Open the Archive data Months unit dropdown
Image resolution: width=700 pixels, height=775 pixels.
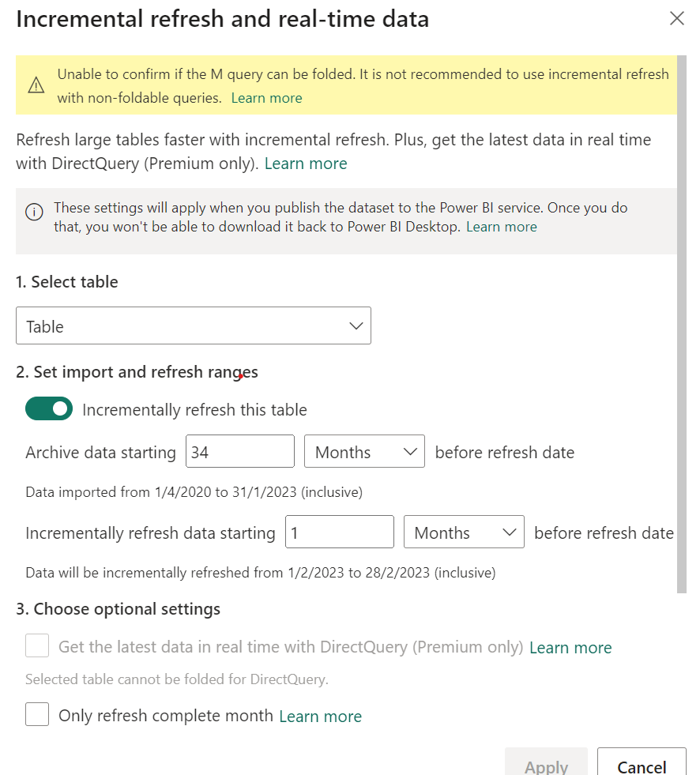[x=364, y=451]
